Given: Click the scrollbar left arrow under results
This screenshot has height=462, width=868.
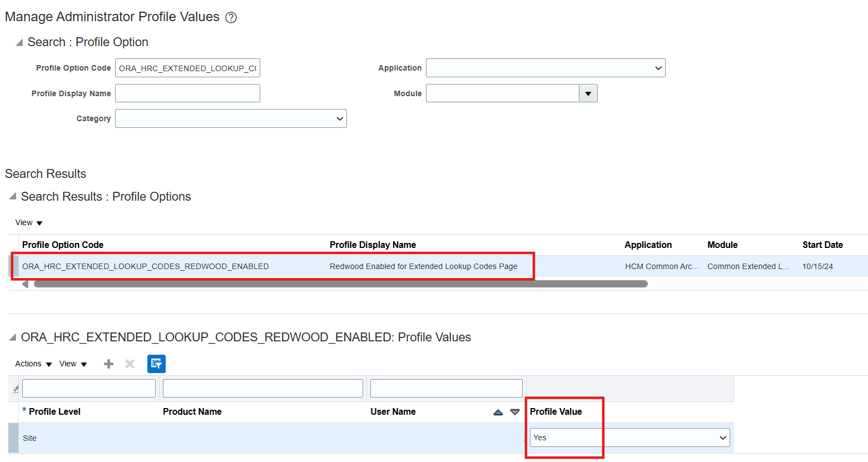Looking at the screenshot, I should click(24, 284).
